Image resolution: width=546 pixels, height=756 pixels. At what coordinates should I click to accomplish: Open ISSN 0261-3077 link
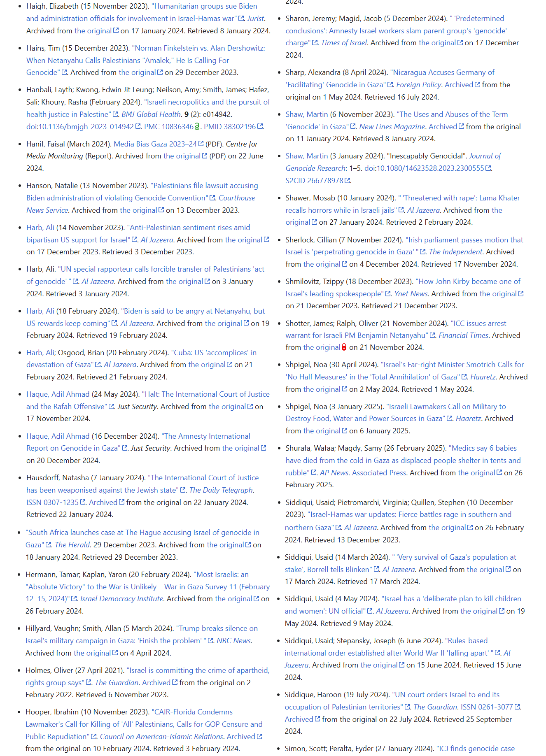pyautogui.click(x=490, y=707)
